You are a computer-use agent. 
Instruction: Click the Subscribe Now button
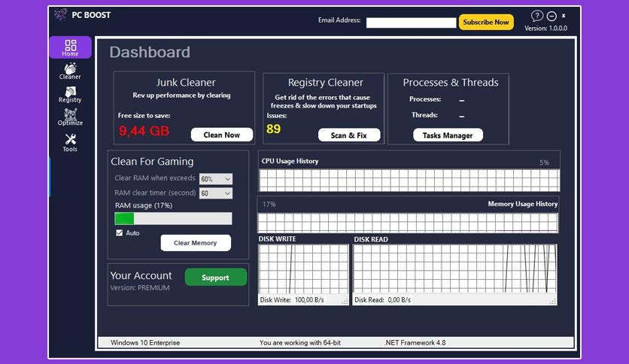click(x=486, y=22)
